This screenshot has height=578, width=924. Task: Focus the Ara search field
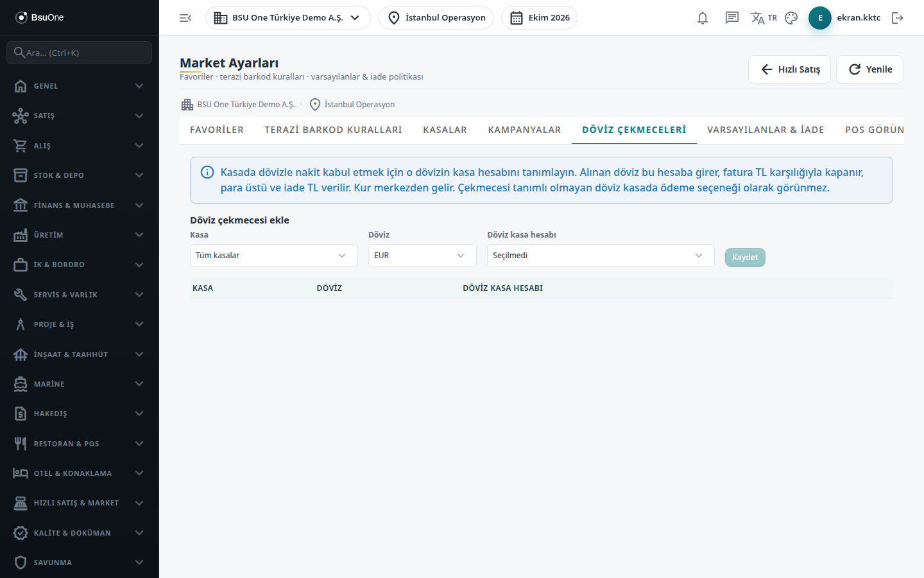(80, 53)
